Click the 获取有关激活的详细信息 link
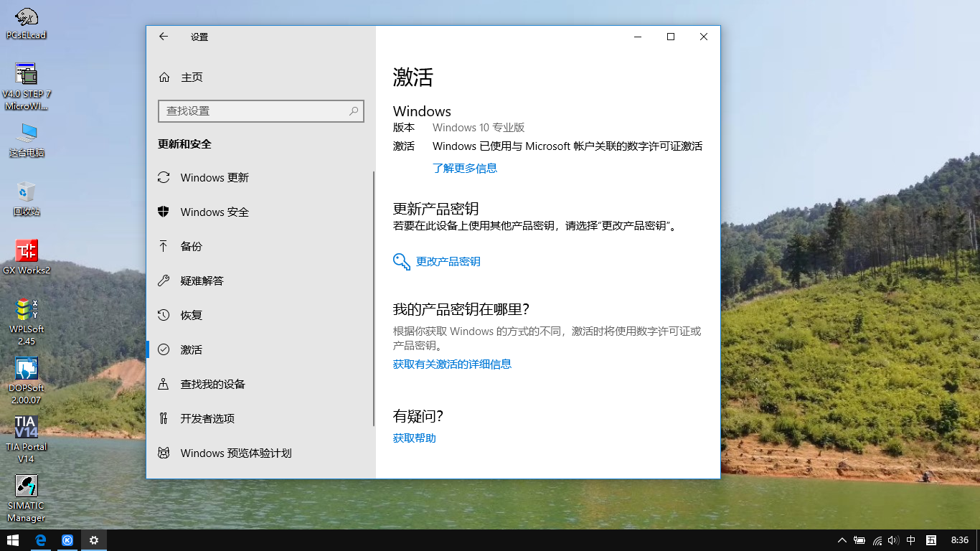Viewport: 980px width, 551px height. click(452, 364)
